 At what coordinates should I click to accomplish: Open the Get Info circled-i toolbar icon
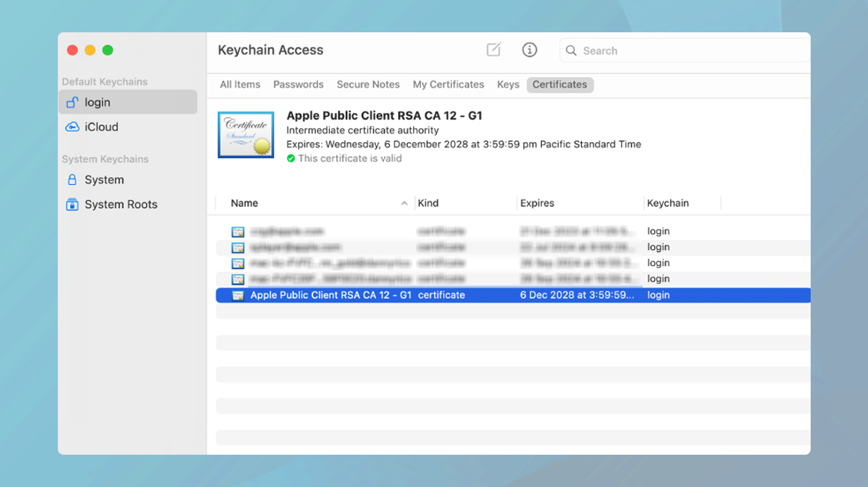(x=529, y=50)
